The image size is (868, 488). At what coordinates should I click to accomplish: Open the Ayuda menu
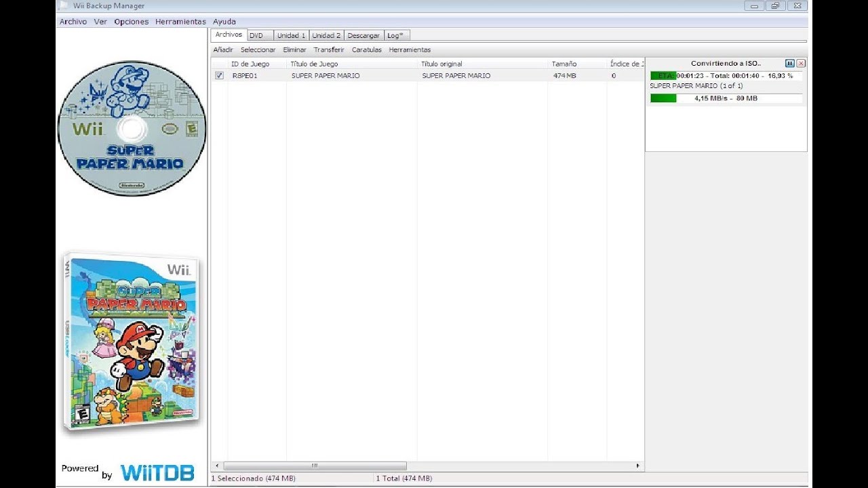[224, 22]
